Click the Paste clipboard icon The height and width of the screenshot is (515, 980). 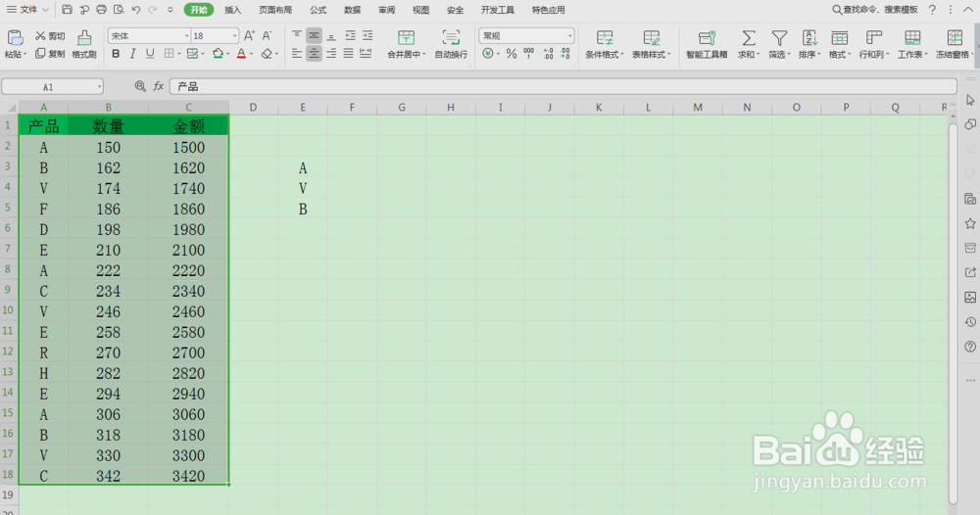tap(15, 38)
